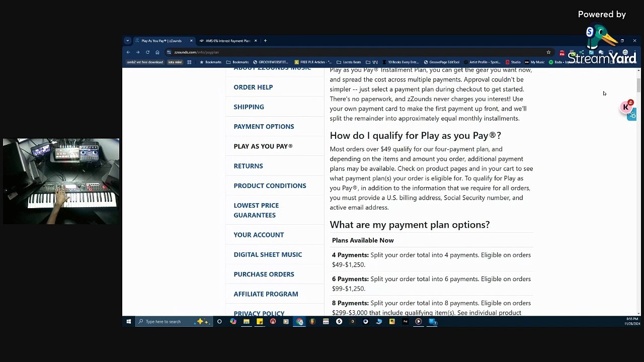The width and height of the screenshot is (644, 362).
Task: Open the Locsta Beats bookmark folder
Action: pyautogui.click(x=349, y=62)
